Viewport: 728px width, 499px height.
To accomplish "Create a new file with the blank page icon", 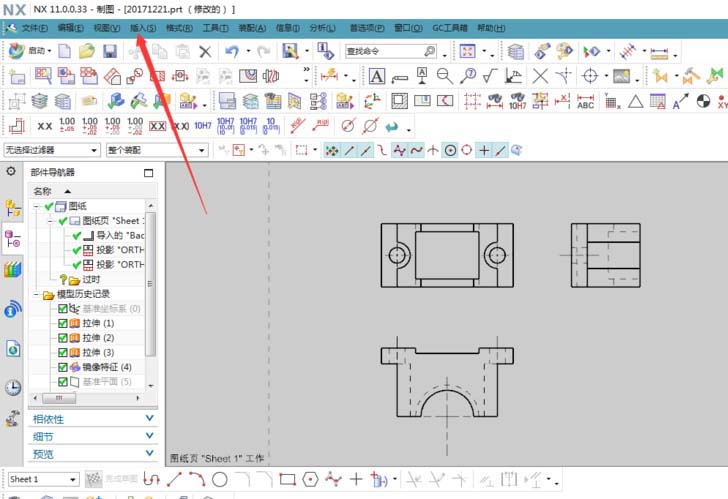I will coord(65,51).
